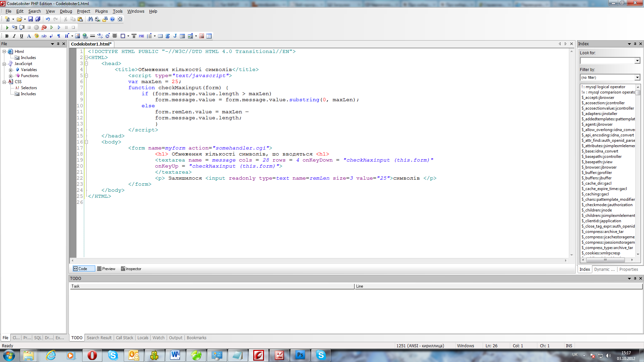Open the heading tag dropdown arrow

tap(72, 36)
